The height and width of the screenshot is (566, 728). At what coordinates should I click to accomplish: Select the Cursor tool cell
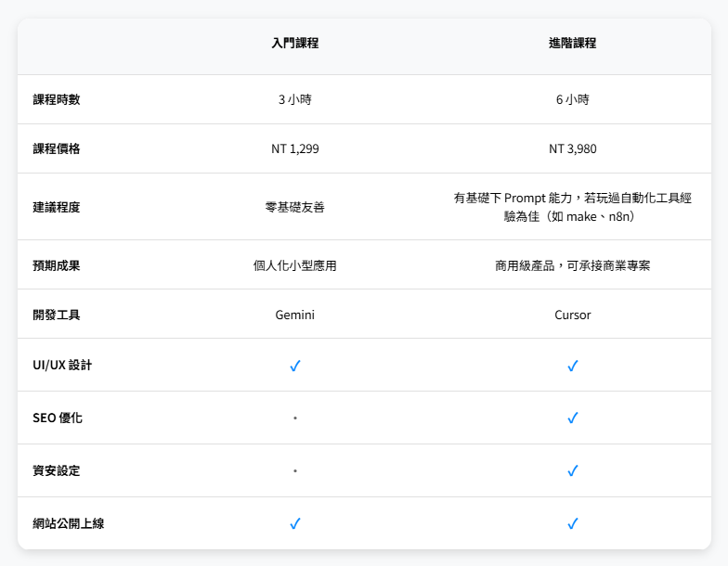point(573,315)
